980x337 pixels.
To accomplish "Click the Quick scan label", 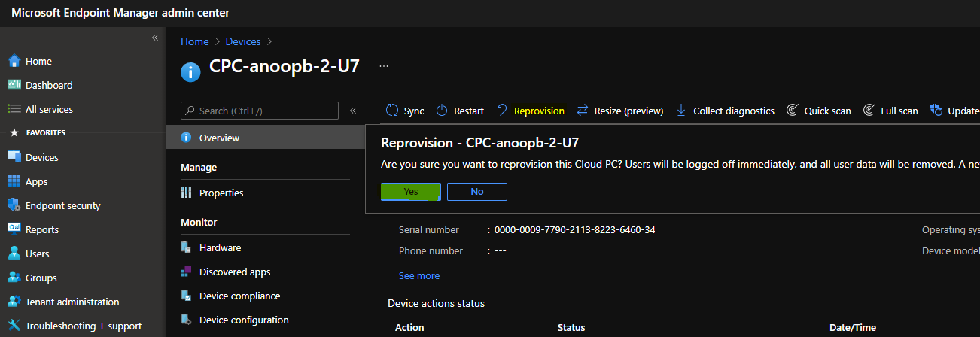I will 828,111.
